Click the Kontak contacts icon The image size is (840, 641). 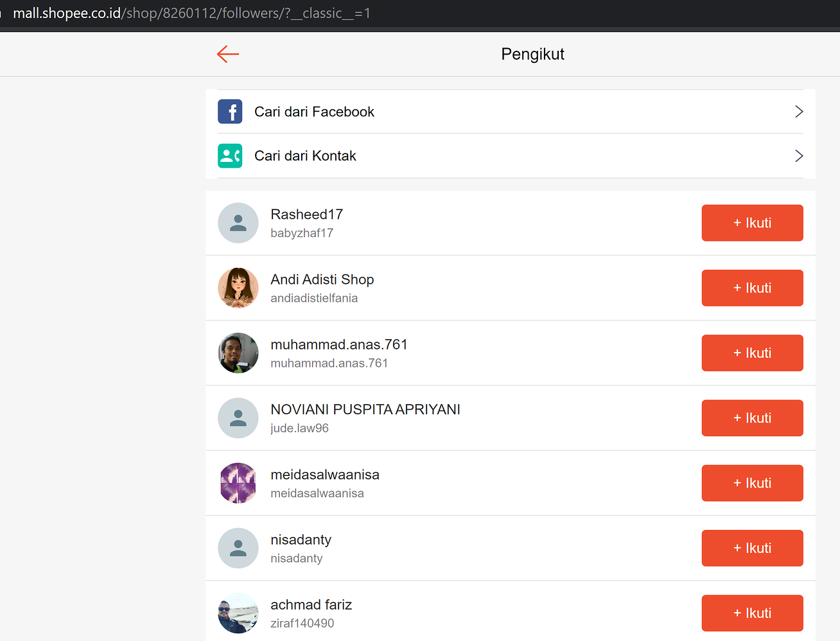point(230,155)
